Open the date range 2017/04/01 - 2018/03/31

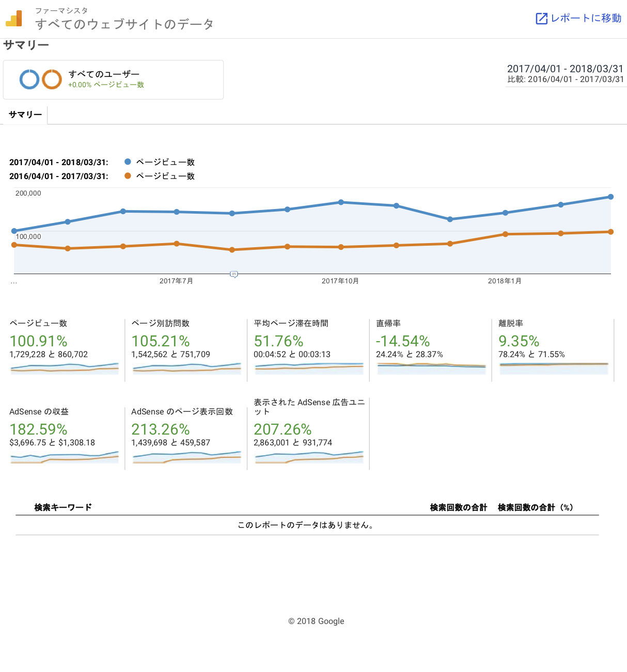click(x=565, y=69)
